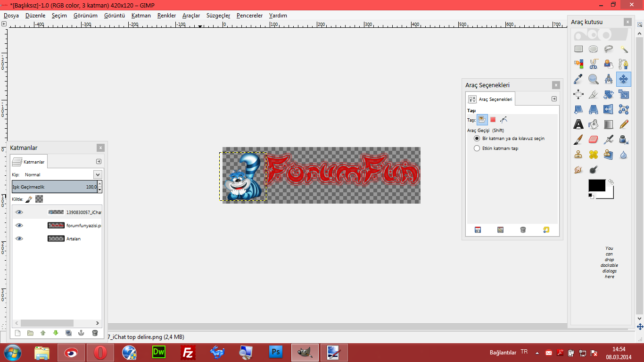Hide the 1390830057_iChat layer
644x362 pixels.
tap(19, 212)
